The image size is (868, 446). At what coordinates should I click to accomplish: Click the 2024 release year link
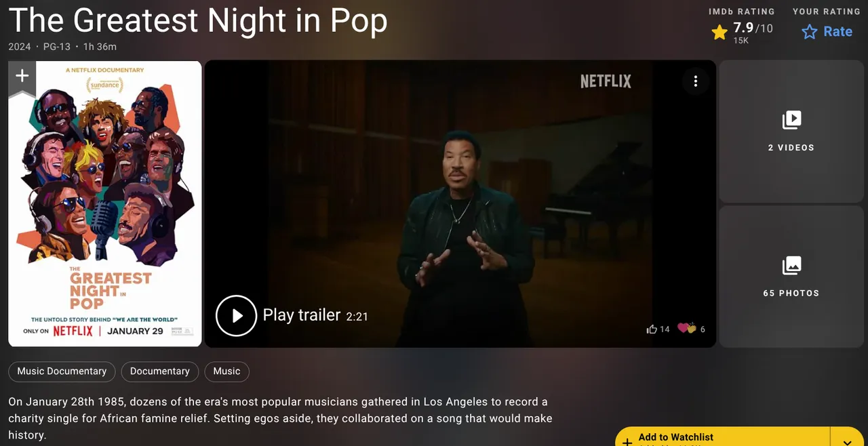pyautogui.click(x=20, y=47)
